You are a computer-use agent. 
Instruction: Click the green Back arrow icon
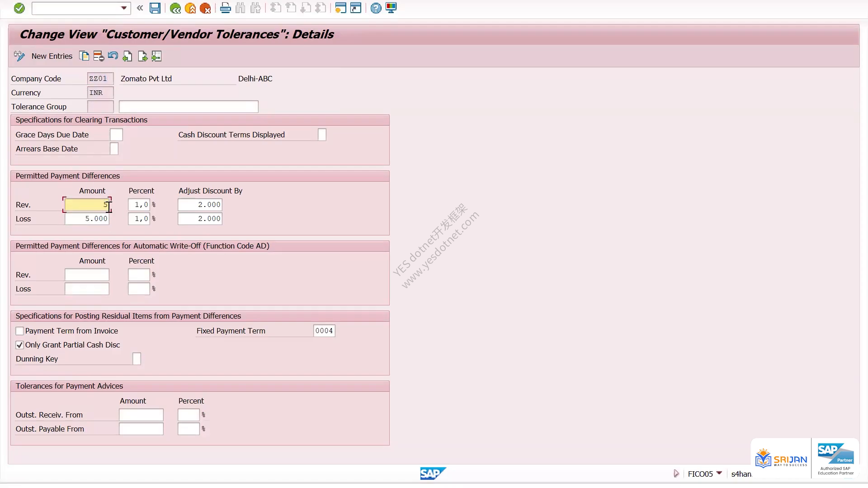pyautogui.click(x=175, y=8)
